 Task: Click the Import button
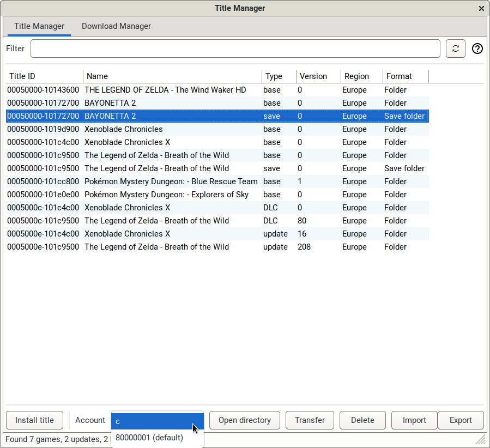[x=414, y=420]
